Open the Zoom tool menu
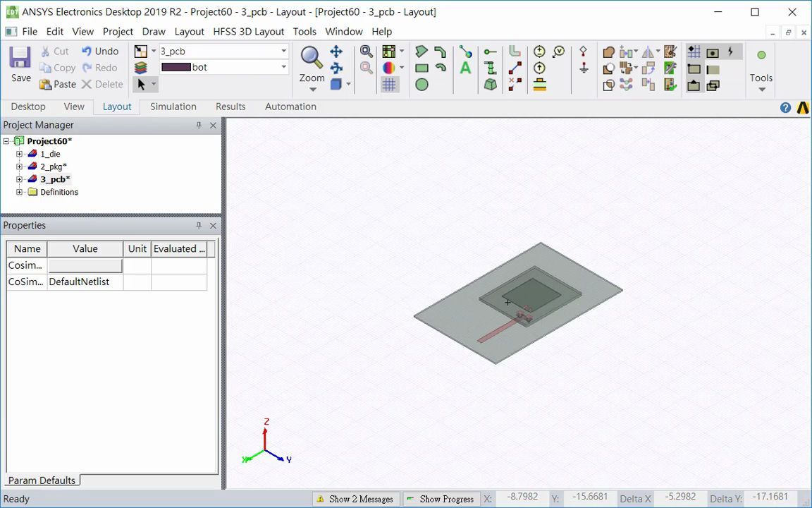The image size is (812, 508). (312, 69)
